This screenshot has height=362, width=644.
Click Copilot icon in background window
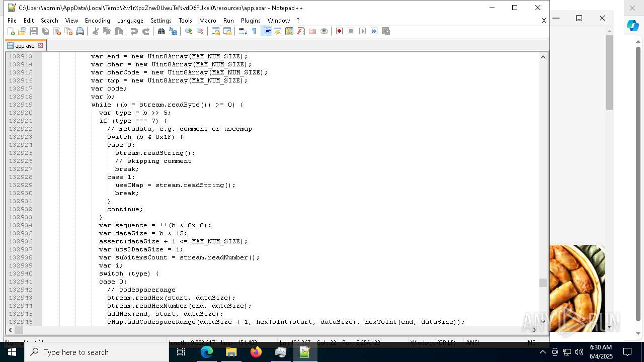point(632,26)
